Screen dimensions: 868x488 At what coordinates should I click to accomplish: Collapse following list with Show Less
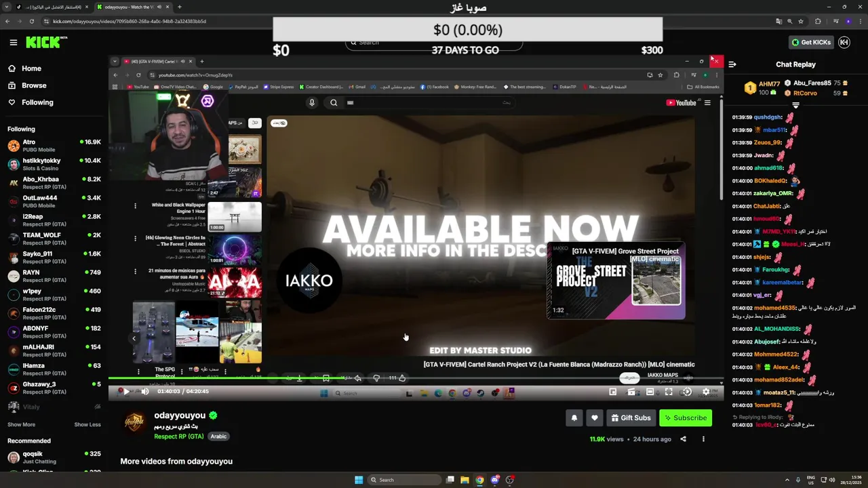[x=87, y=424]
